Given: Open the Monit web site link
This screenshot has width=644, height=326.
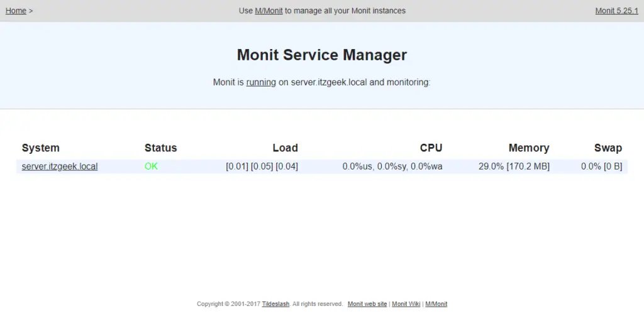Looking at the screenshot, I should pyautogui.click(x=367, y=304).
